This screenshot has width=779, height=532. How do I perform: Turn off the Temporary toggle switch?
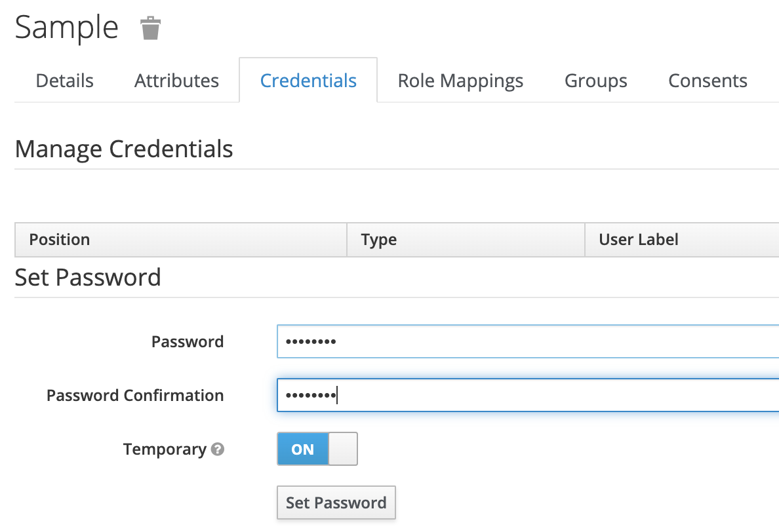coord(317,449)
